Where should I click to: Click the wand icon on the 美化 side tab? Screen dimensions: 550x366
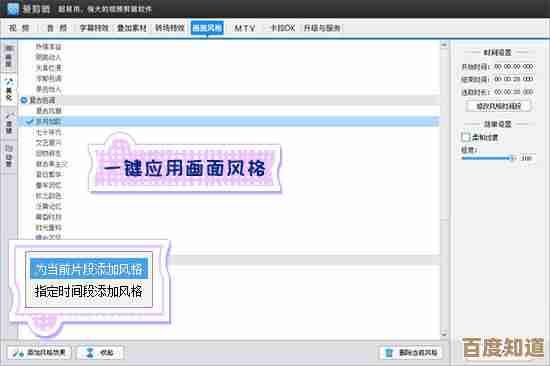coord(9,81)
